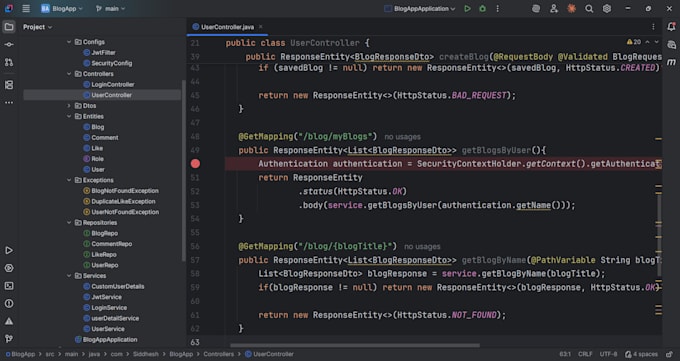
Task: Show more tool windows ellipsis
Action: 9,103
